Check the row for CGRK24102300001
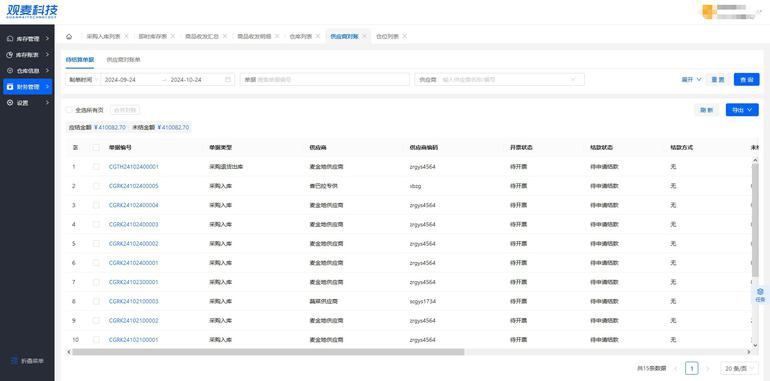 pyautogui.click(x=96, y=282)
